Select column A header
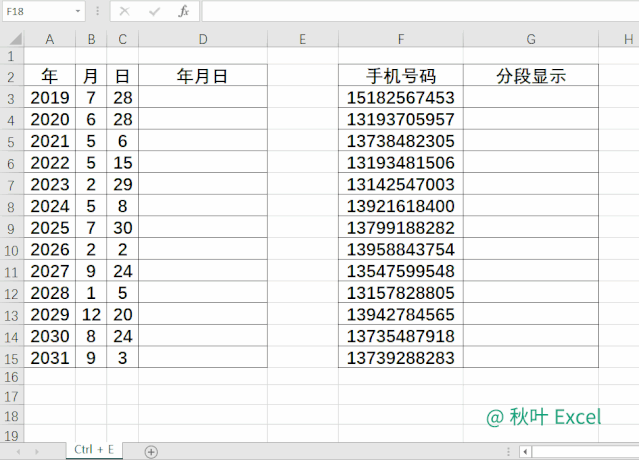The height and width of the screenshot is (460, 639). 50,39
